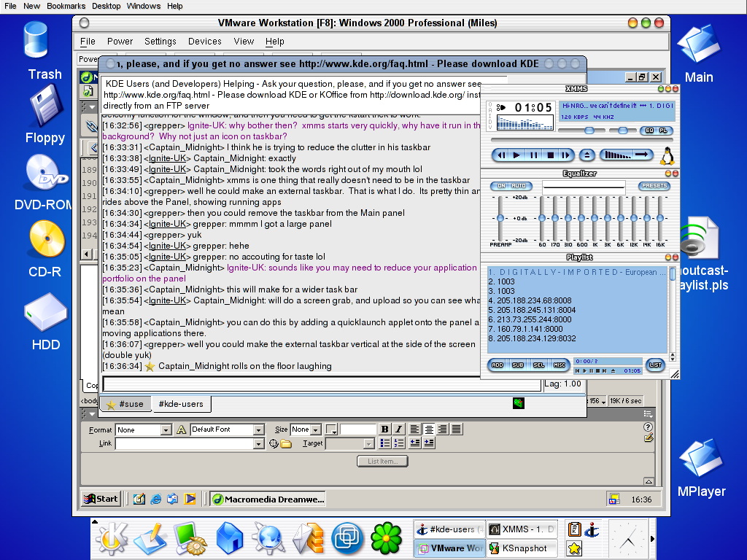Switch to the #suse chat tab

click(125, 404)
